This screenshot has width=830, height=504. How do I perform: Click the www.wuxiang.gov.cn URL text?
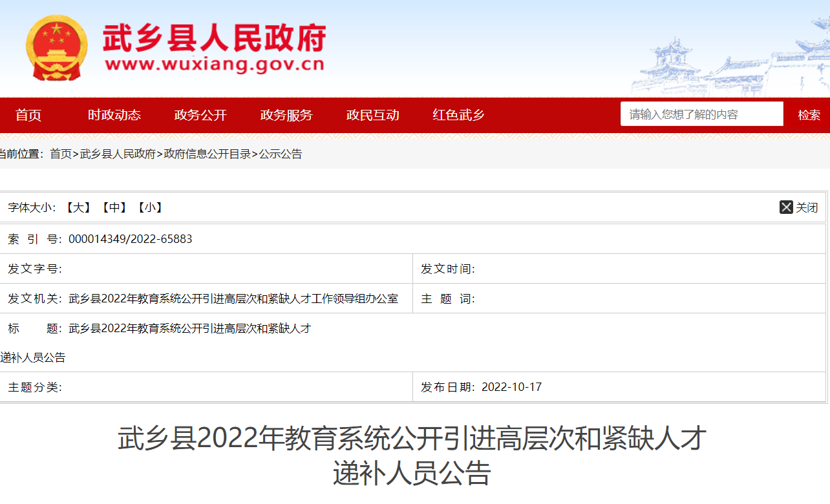click(214, 65)
